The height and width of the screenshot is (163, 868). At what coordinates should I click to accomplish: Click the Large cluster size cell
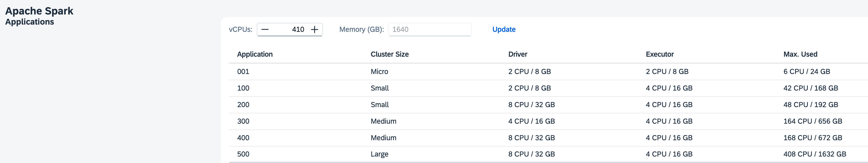click(379, 154)
